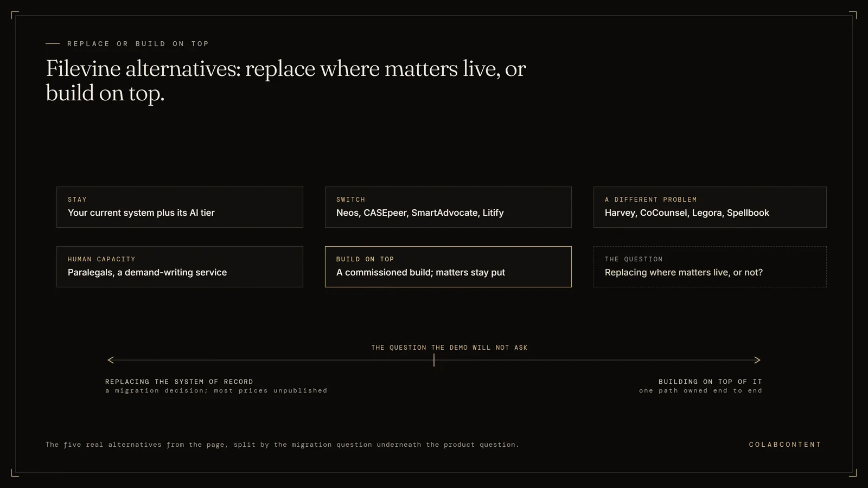This screenshot has width=868, height=488.
Task: Click the center tick marker on the axis
Action: [434, 360]
